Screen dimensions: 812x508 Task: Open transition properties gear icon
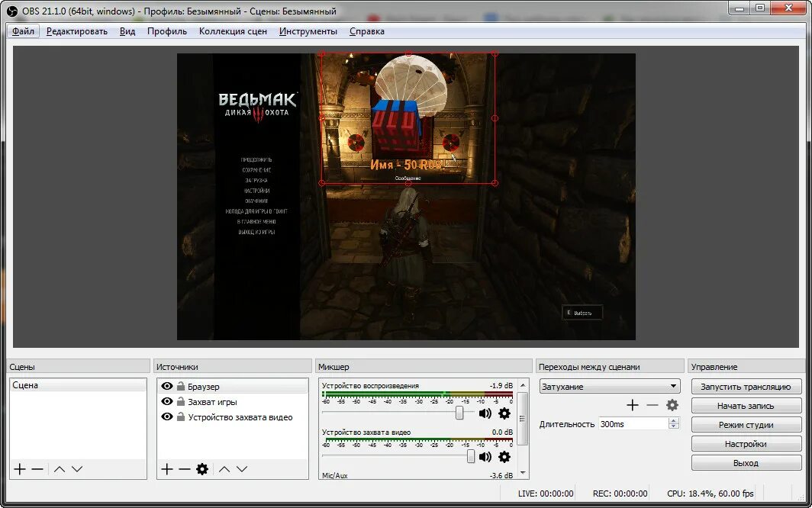click(672, 405)
